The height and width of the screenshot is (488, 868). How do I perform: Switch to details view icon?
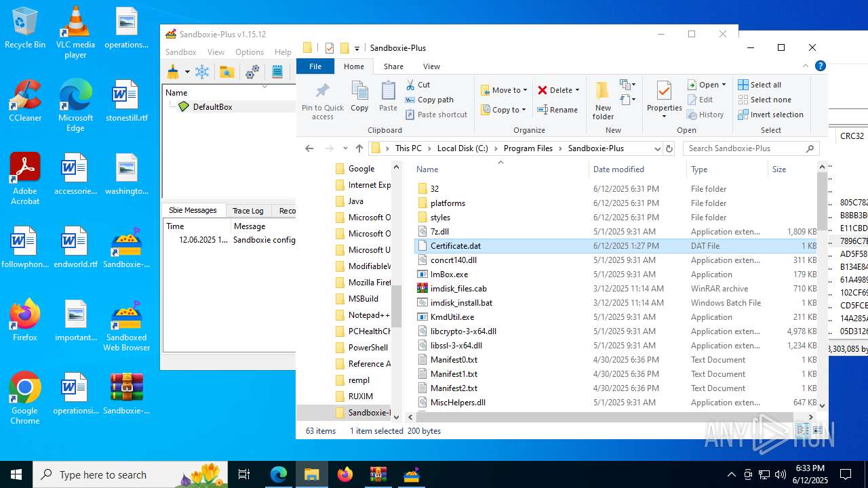803,430
